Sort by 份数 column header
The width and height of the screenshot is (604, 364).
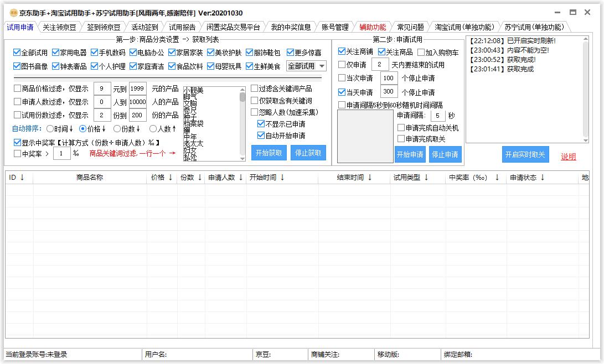(x=190, y=178)
